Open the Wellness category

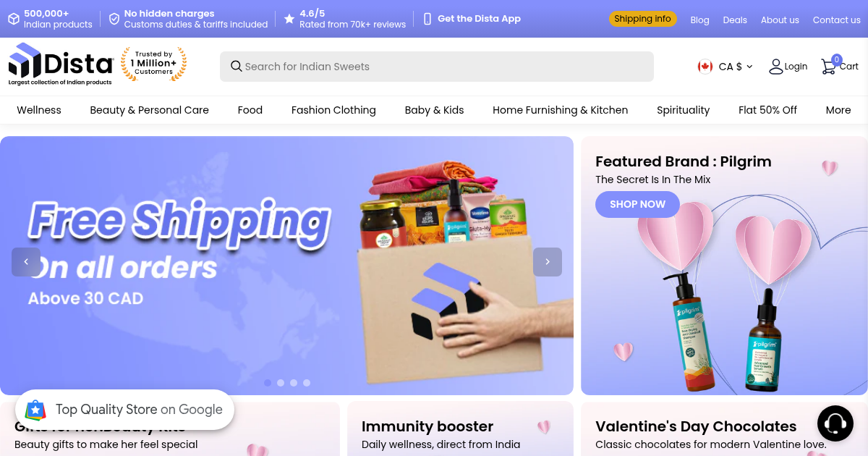[x=39, y=110]
